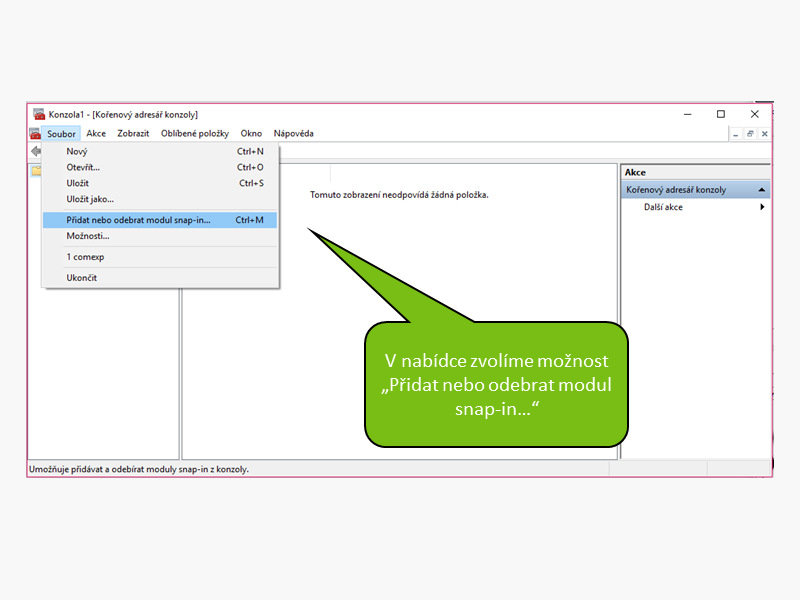Expand the Další akce submenu arrow

(762, 207)
